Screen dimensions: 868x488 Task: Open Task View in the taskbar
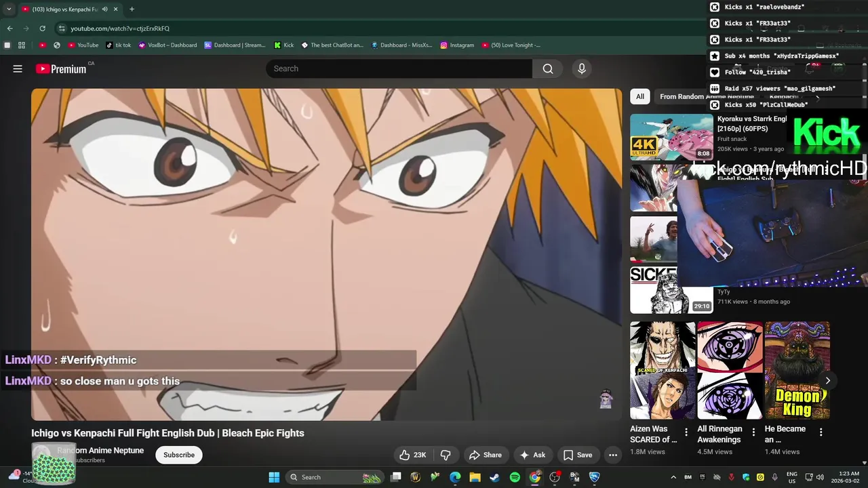[x=396, y=477]
